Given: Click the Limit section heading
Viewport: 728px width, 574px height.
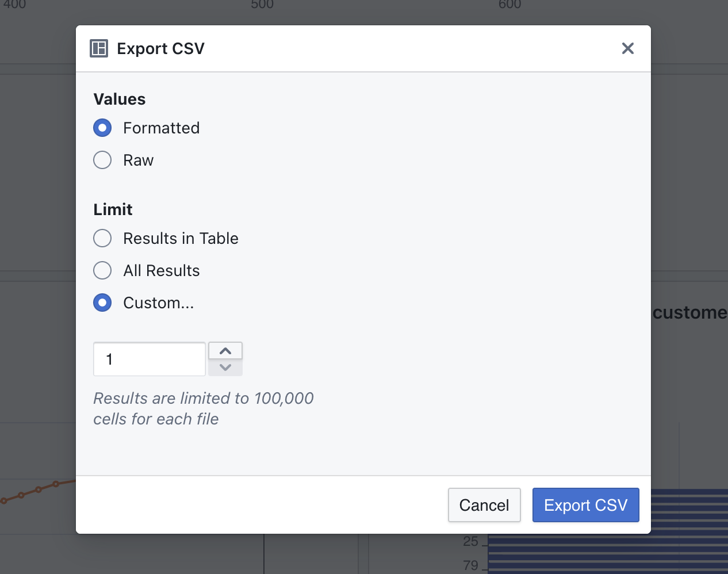Looking at the screenshot, I should coord(113,209).
